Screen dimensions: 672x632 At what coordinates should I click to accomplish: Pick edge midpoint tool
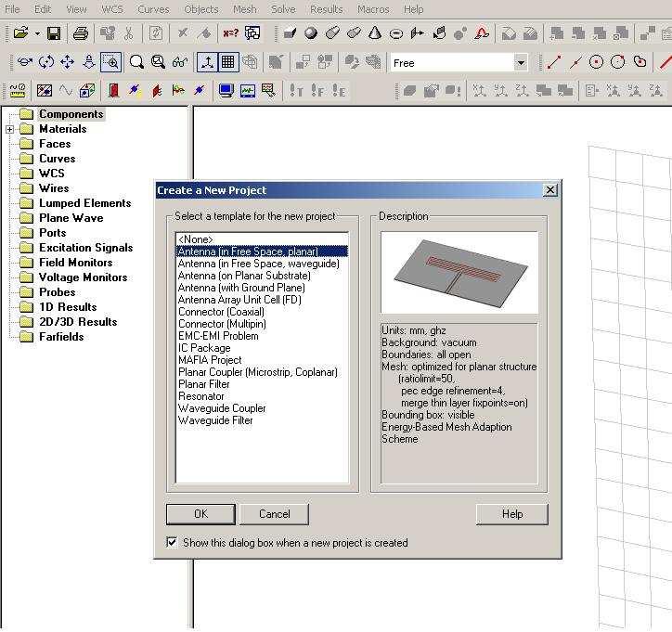click(575, 62)
